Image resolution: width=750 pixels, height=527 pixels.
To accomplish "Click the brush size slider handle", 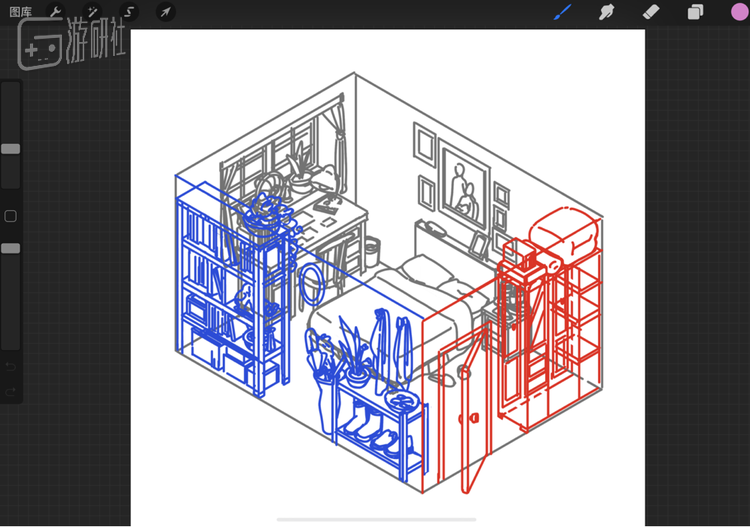I will 10,149.
